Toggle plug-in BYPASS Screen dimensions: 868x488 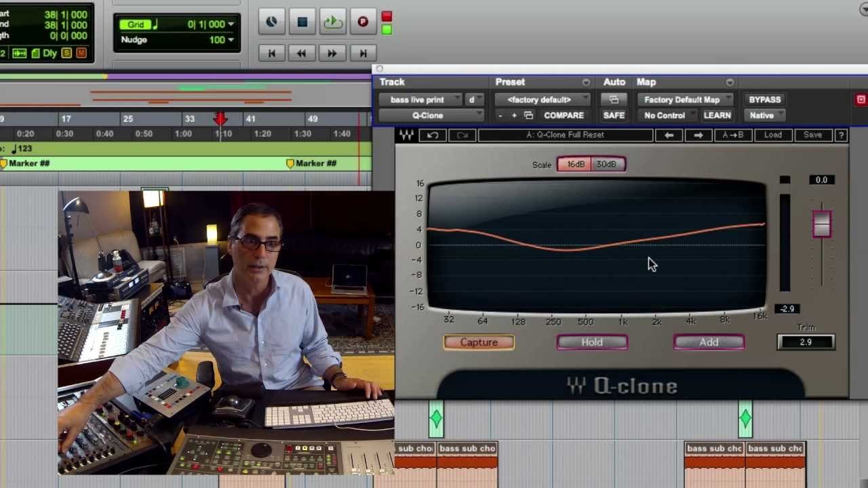[764, 100]
